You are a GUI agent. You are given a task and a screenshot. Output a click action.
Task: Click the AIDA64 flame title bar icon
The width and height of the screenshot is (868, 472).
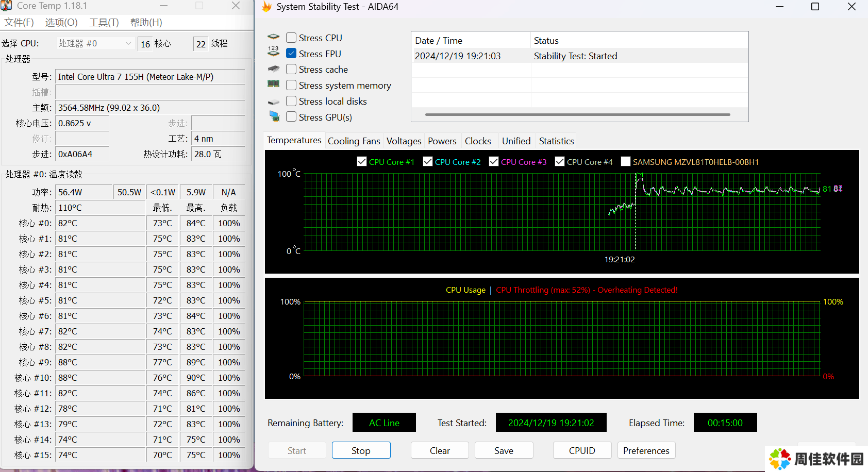point(266,7)
